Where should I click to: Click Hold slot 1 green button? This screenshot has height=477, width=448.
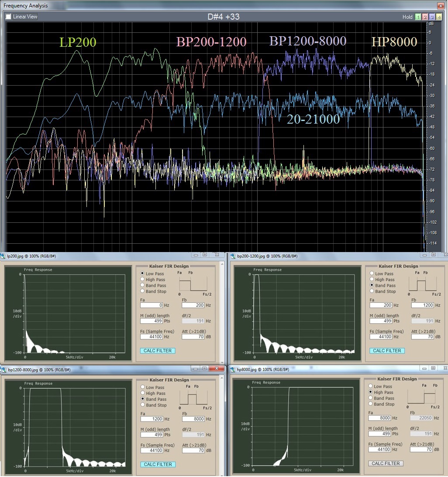click(418, 17)
